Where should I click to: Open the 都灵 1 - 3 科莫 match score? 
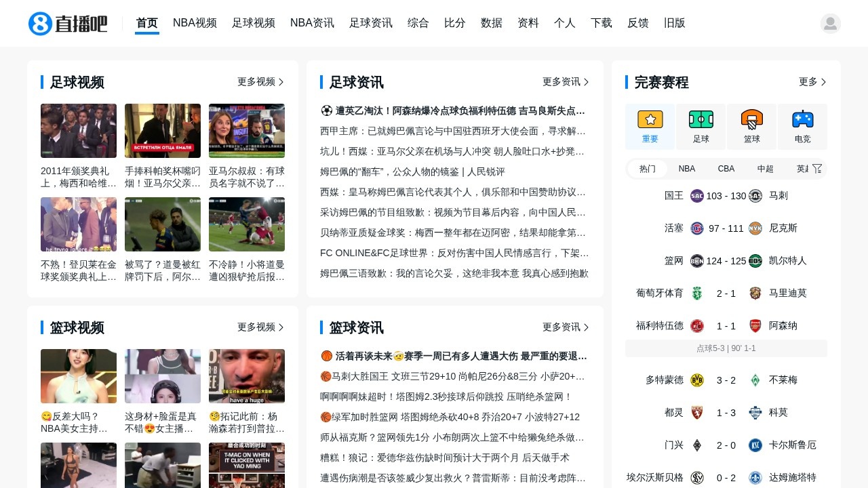click(x=726, y=413)
